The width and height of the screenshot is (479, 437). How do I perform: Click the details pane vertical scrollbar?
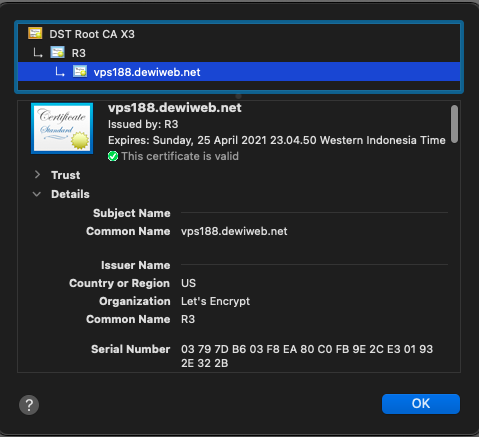click(x=454, y=124)
